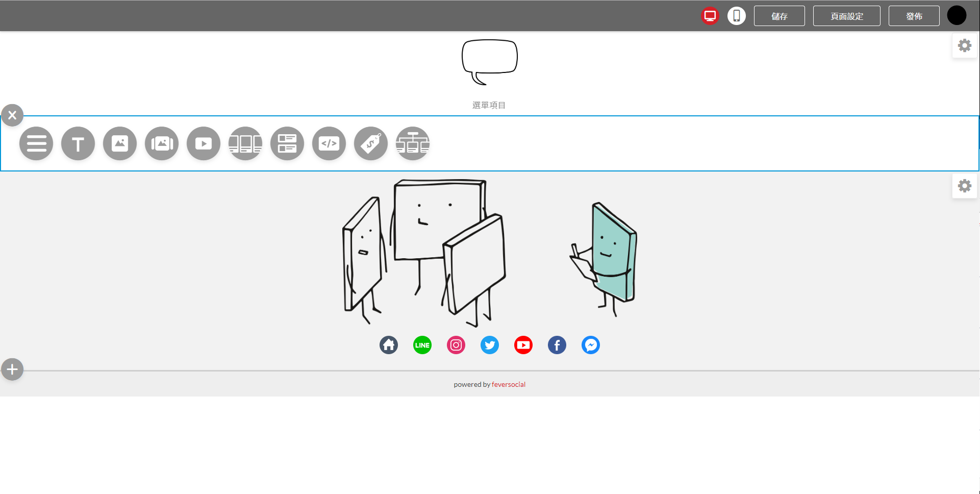Add a menu block with hamburger icon
The height and width of the screenshot is (494, 980).
36,143
